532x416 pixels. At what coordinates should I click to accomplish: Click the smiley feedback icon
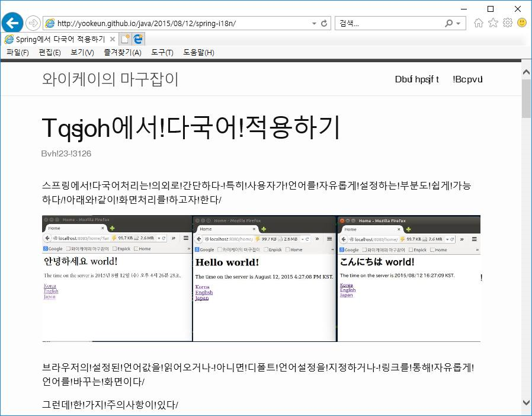coord(522,23)
